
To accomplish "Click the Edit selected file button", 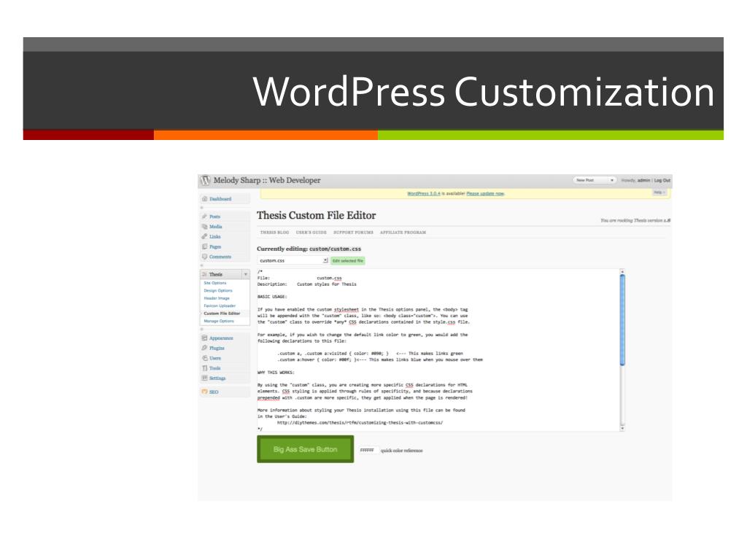I will pyautogui.click(x=348, y=260).
